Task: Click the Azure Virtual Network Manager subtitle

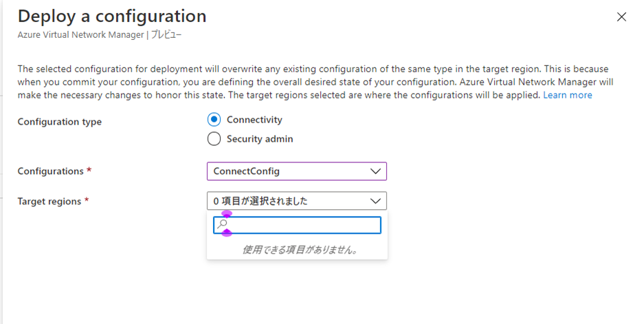Action: point(82,34)
